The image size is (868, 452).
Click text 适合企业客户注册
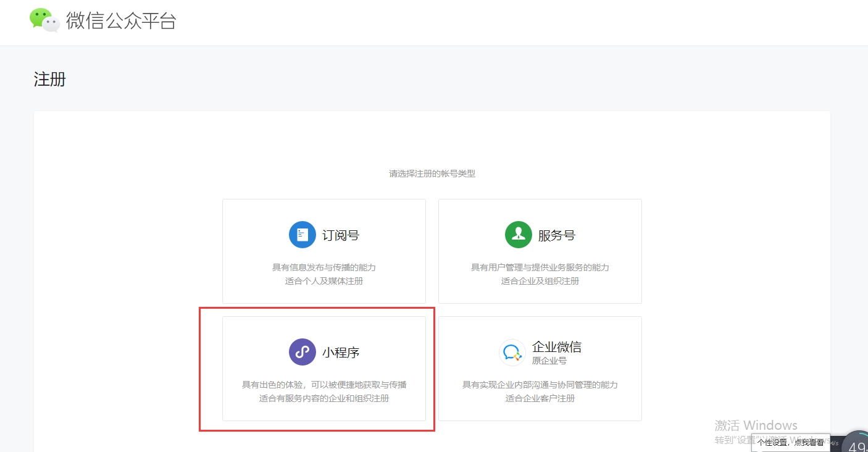[x=540, y=398]
